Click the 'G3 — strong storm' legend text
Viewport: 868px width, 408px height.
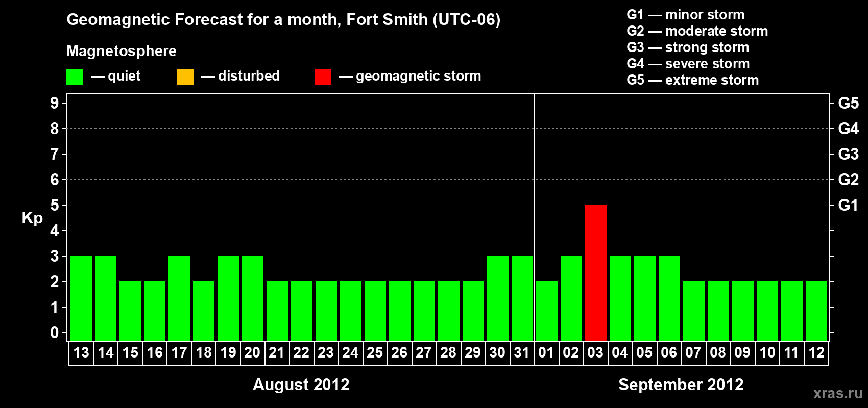pyautogui.click(x=688, y=47)
